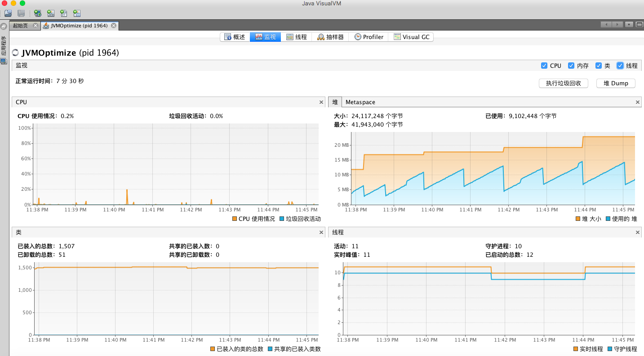Click the orange 堆 大小 legend swatch
644x356 pixels.
click(x=577, y=219)
